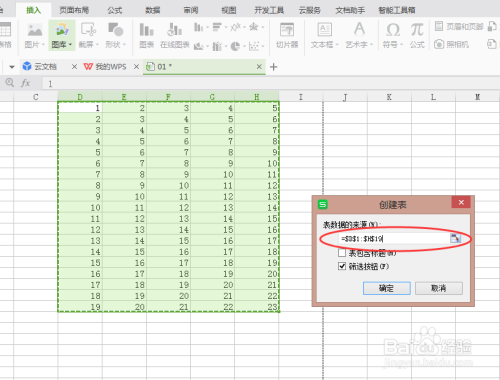This screenshot has height=380, width=500.
Task: Click the 图片 (picture) insert icon
Action: coord(35,30)
